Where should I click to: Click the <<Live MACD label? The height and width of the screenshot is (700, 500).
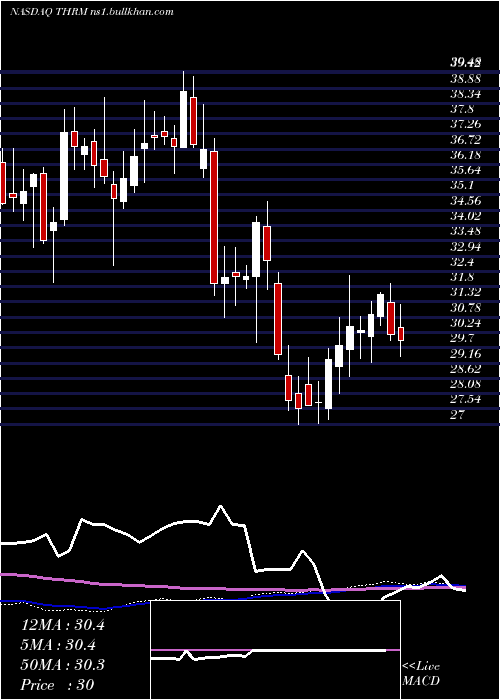coord(421,674)
